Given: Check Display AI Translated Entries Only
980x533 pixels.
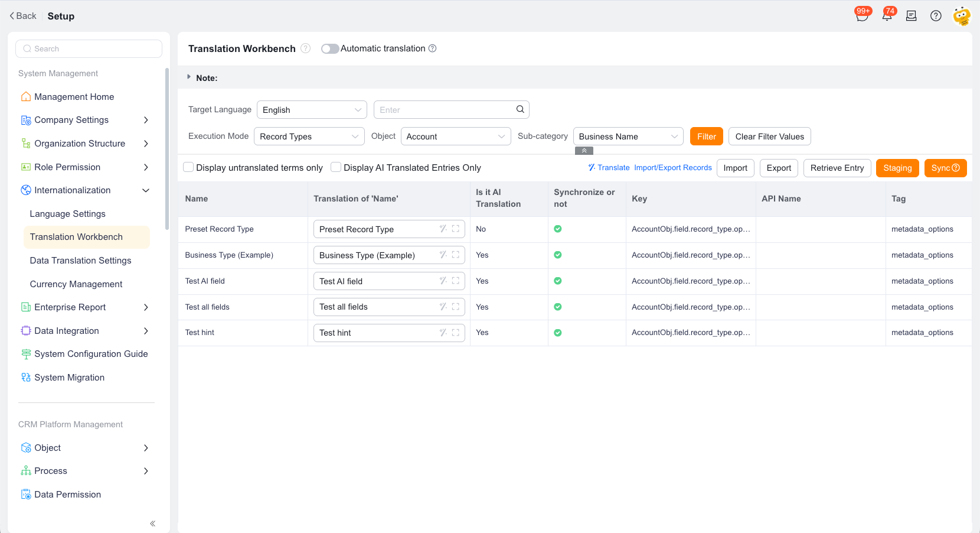Looking at the screenshot, I should [336, 167].
